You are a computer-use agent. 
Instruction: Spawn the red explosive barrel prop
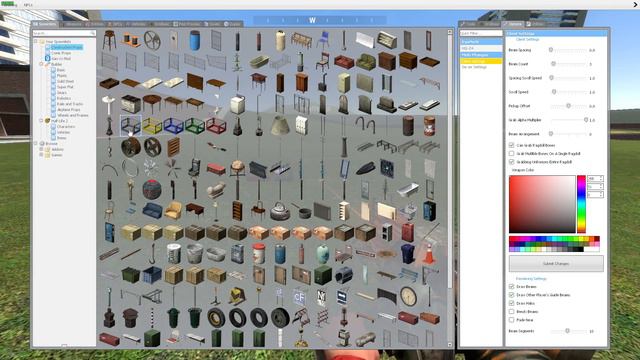(x=429, y=125)
